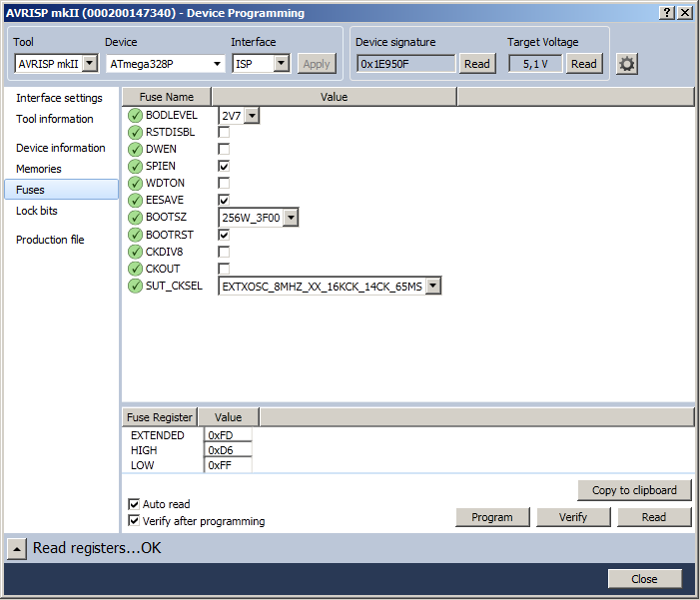Click the green check icon beside BOOTRST
Image resolution: width=700 pixels, height=600 pixels.
pyautogui.click(x=135, y=235)
